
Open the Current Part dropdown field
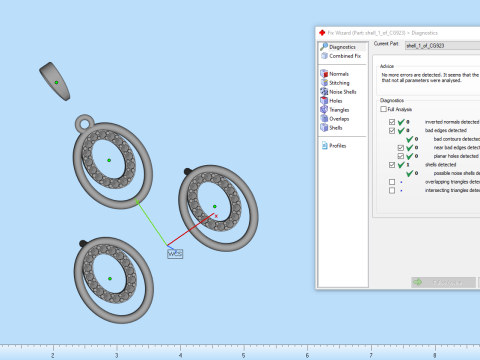[442, 46]
